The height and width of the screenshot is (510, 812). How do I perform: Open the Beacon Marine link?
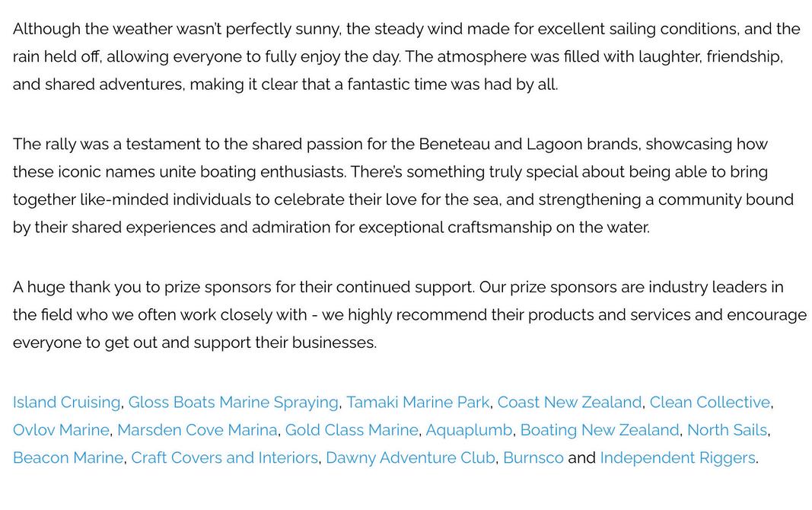[x=68, y=457]
